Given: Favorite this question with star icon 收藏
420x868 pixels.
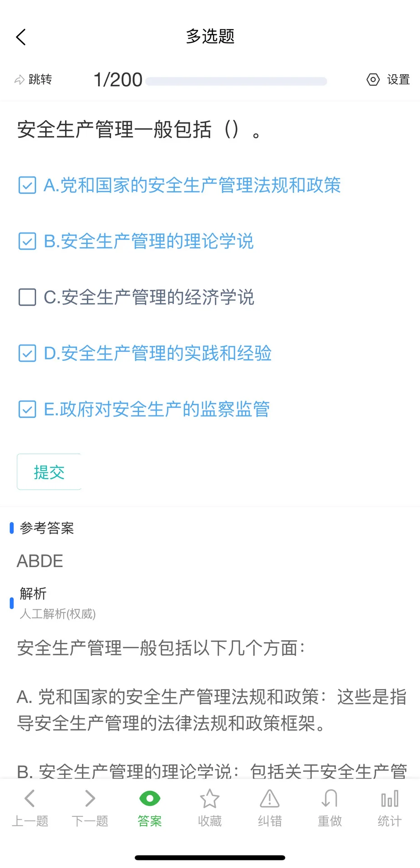Looking at the screenshot, I should [x=210, y=808].
